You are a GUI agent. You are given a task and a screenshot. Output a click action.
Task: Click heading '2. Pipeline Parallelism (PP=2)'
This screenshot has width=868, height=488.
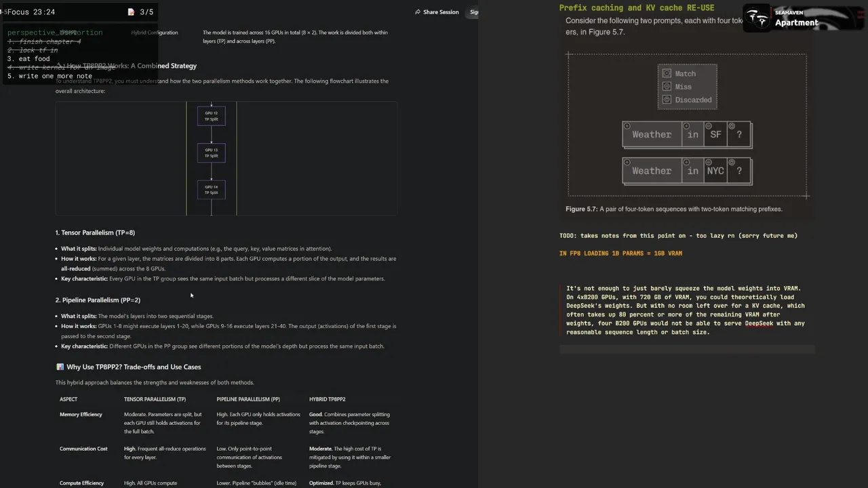point(98,300)
